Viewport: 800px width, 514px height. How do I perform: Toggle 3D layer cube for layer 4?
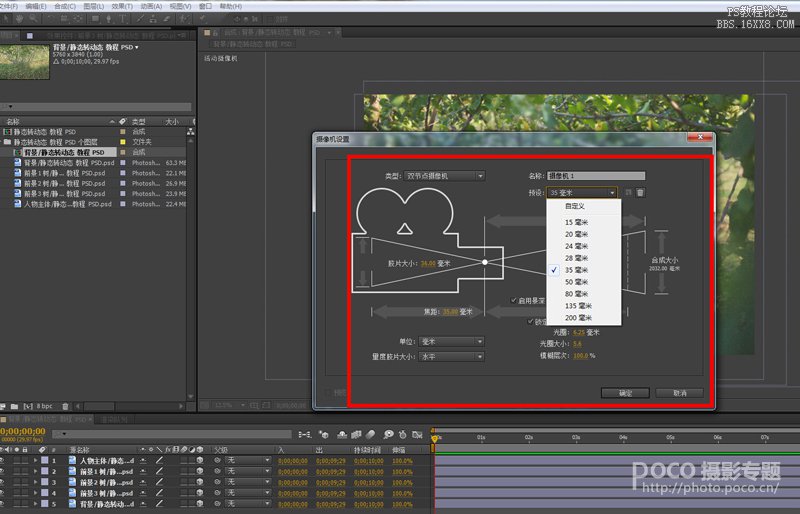click(200, 493)
